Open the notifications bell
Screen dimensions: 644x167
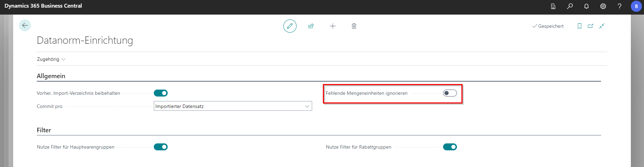pos(586,6)
